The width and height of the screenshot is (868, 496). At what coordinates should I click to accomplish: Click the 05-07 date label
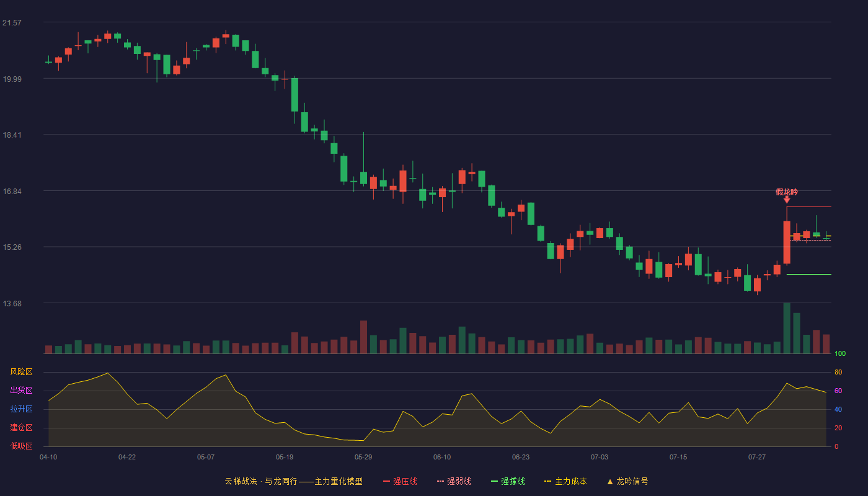[206, 457]
